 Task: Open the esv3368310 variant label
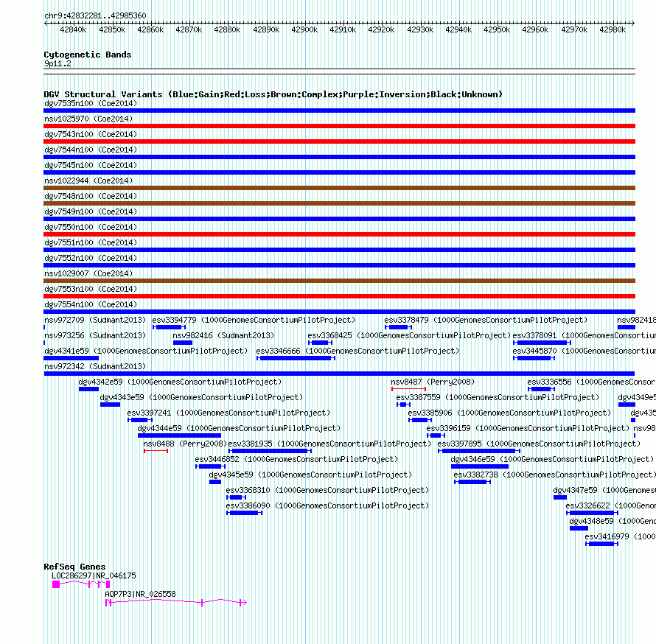(327, 490)
